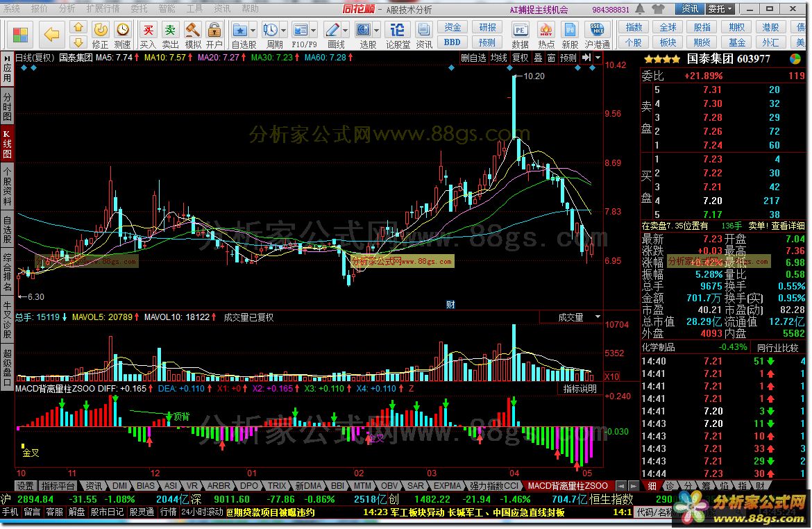Screen dimensions: 812x529
Task: Expand the chart toolbar down arrow menu
Action: [598, 58]
